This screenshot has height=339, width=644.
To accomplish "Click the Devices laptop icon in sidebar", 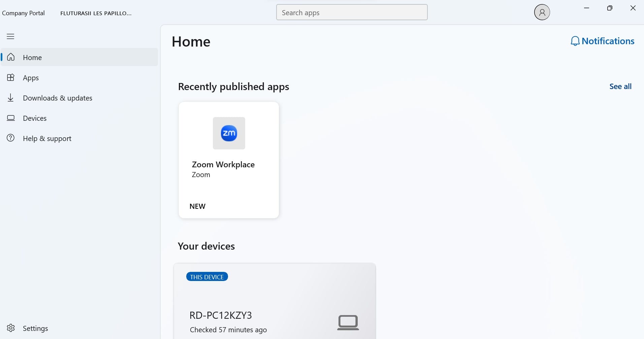I will pyautogui.click(x=11, y=118).
